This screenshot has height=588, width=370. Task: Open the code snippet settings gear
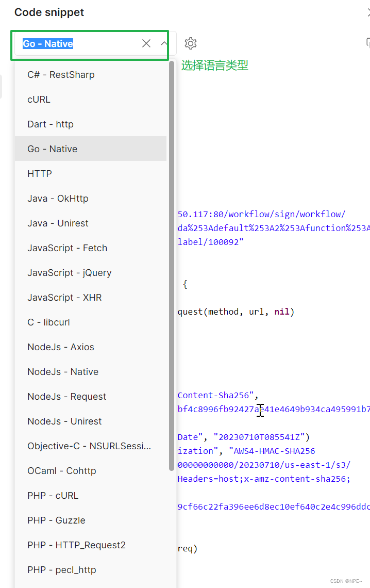[191, 43]
